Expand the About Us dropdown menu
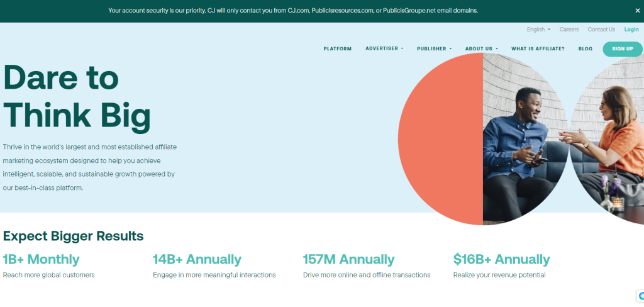 481,49
